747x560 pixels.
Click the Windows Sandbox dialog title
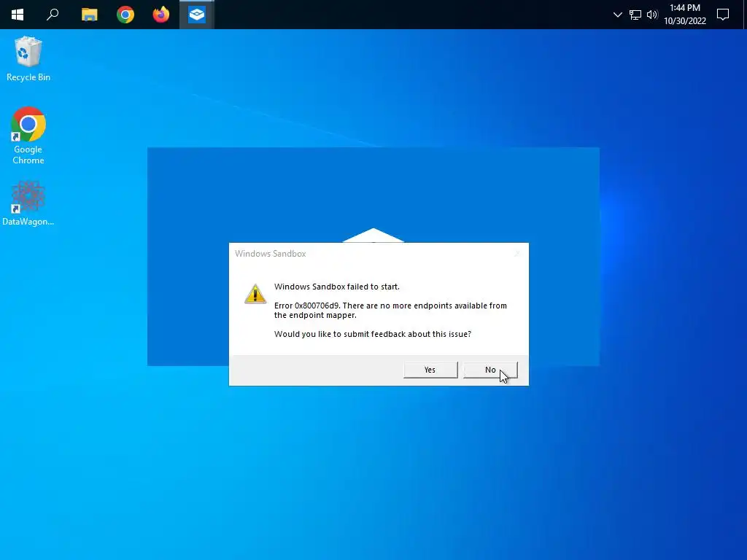coord(270,254)
